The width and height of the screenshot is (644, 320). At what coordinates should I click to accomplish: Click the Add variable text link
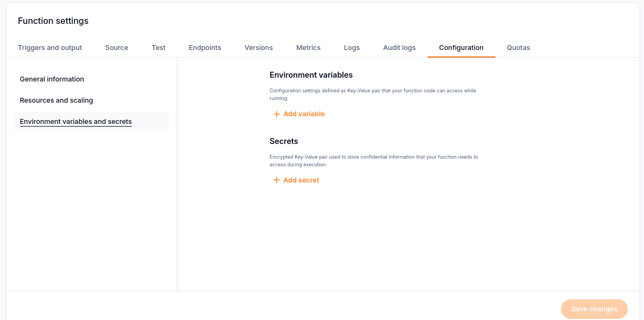[304, 114]
